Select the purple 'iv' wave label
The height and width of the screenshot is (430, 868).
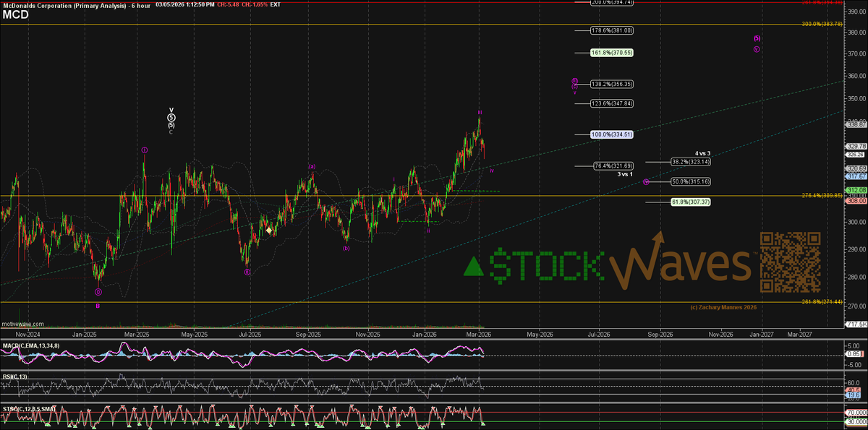pyautogui.click(x=491, y=171)
